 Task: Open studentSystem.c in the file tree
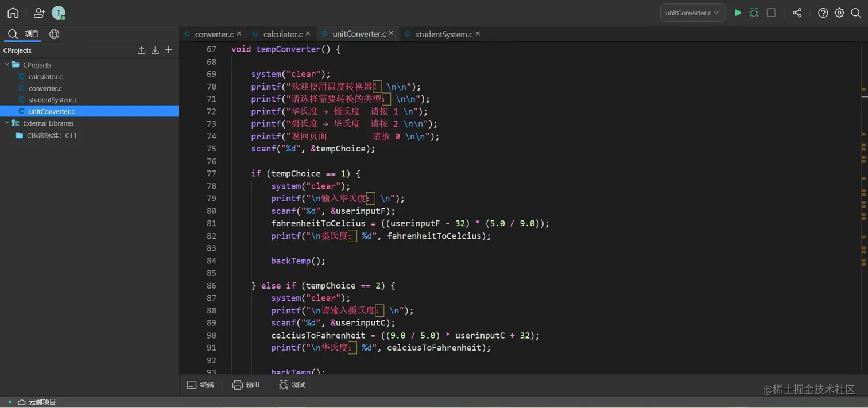53,100
